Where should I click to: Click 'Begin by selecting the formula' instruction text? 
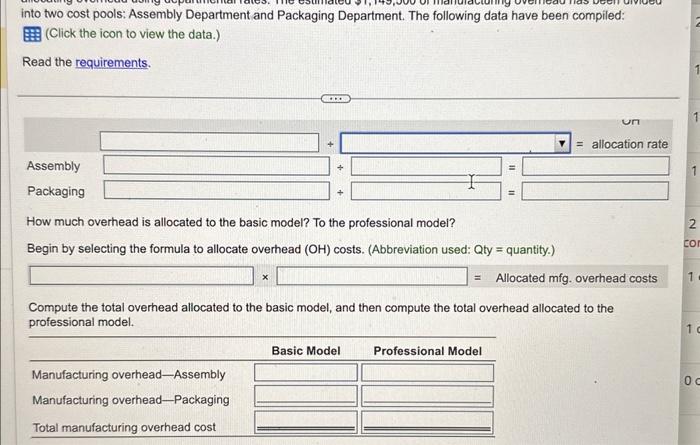click(291, 249)
